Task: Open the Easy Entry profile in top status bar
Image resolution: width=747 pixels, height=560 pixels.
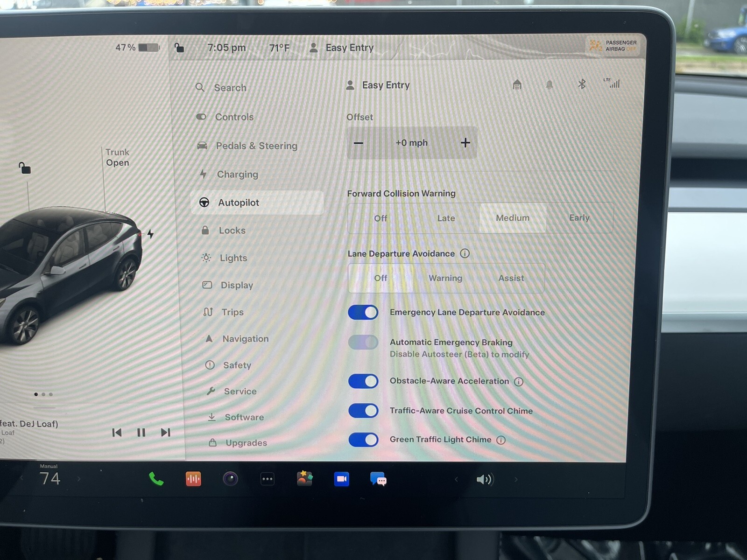Action: [342, 48]
